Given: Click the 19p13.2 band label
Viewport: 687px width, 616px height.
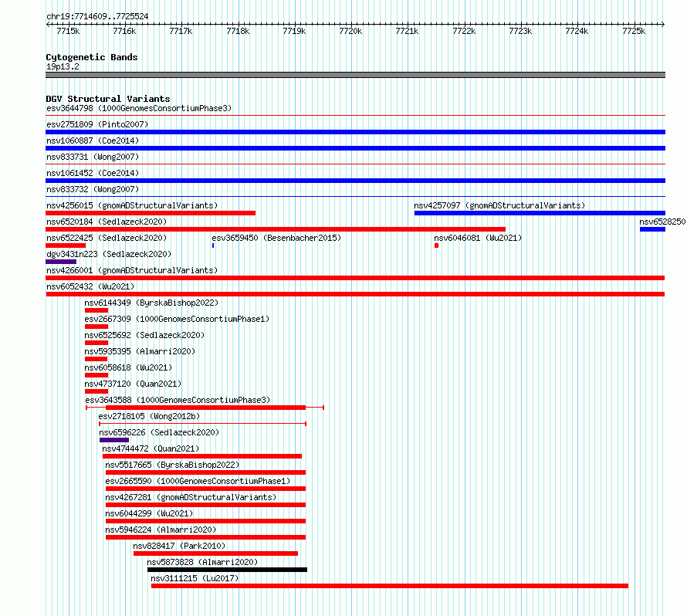Looking at the screenshot, I should (x=63, y=66).
